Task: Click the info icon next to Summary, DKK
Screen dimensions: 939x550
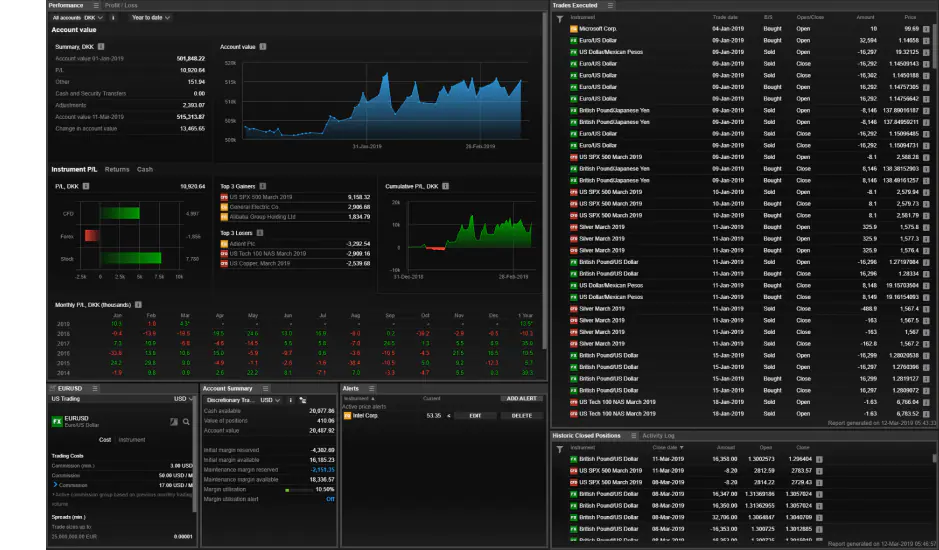Action: 101,47
